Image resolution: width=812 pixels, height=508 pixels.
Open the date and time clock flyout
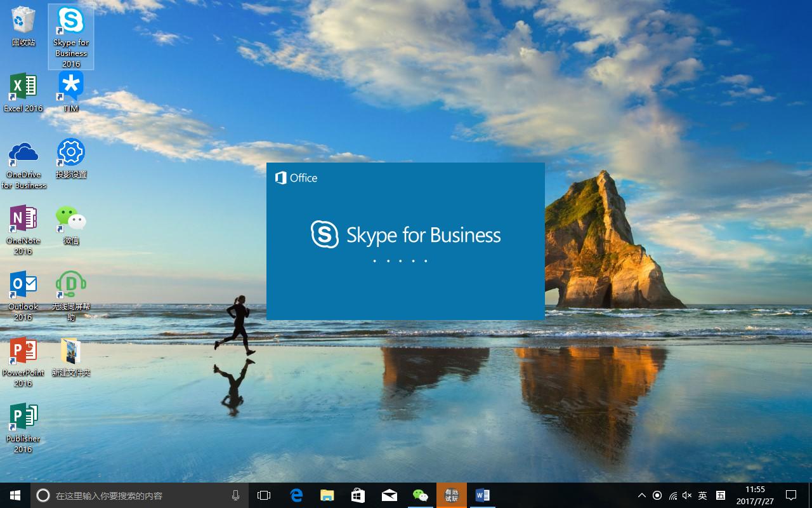click(754, 495)
